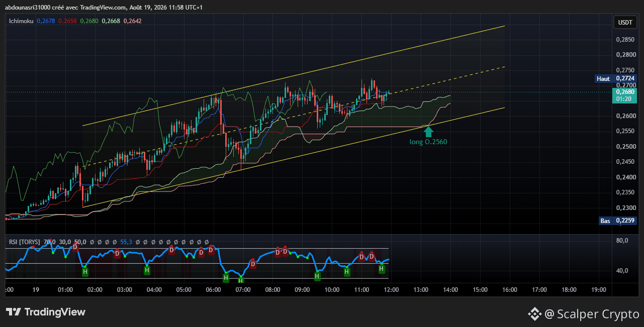
Task: Click the red Ichimoku value 0,2658
Action: pyautogui.click(x=67, y=21)
